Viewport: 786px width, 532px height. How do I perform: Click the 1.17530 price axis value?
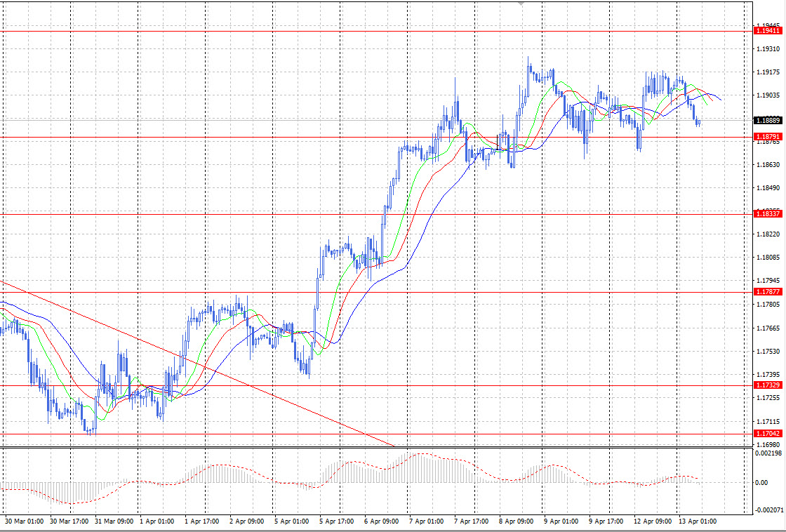pos(768,352)
